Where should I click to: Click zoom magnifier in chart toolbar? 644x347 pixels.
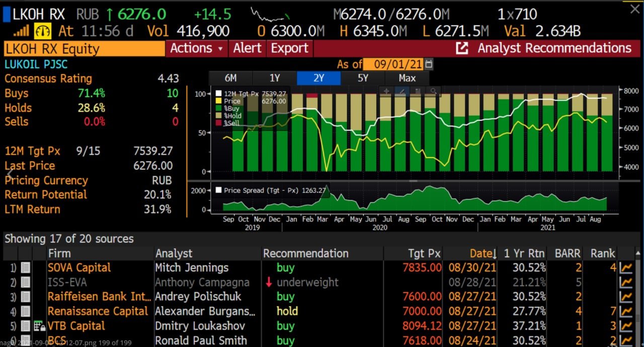pyautogui.click(x=433, y=91)
